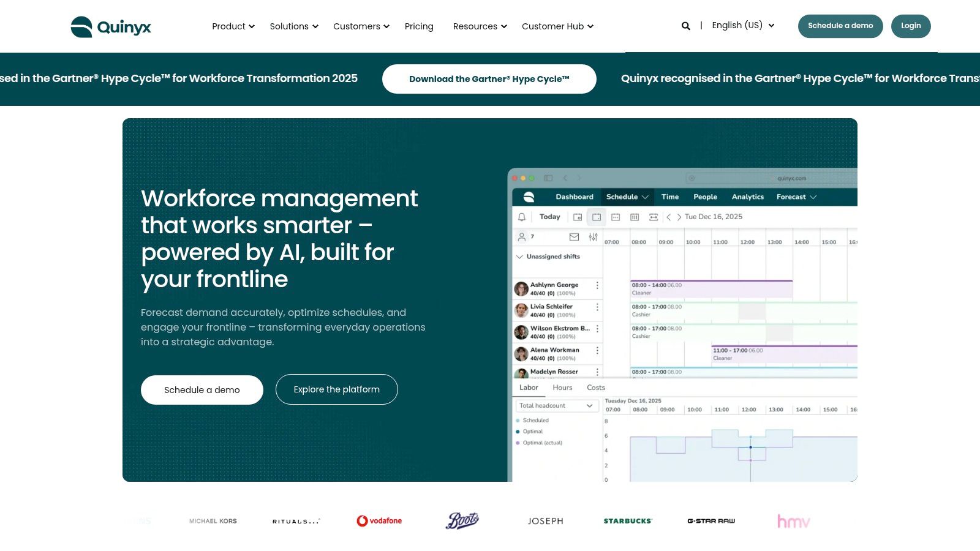Image resolution: width=980 pixels, height=551 pixels.
Task: Click the 08:00 - 14:00 Cleaner shift bar
Action: 712,289
